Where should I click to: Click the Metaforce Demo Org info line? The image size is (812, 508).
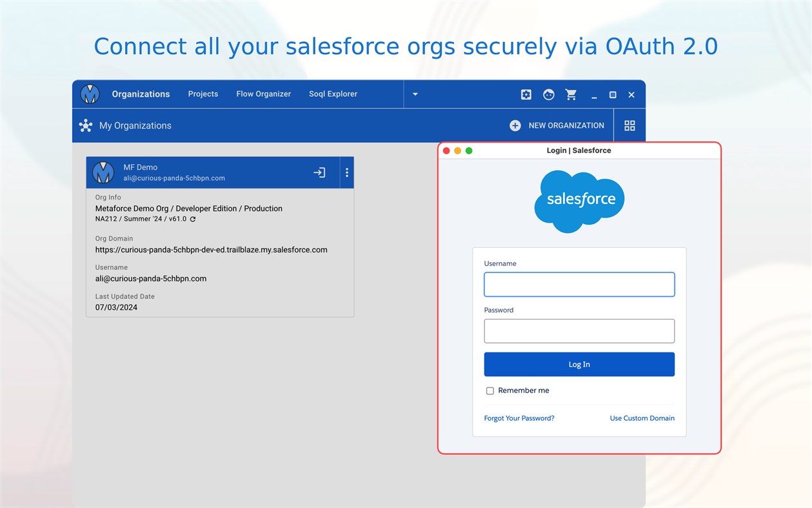pos(189,208)
